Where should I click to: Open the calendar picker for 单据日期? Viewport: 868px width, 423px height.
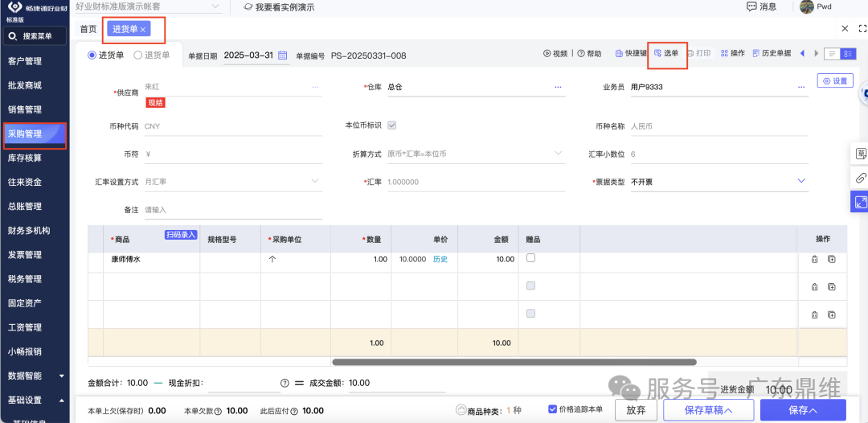[x=283, y=55]
